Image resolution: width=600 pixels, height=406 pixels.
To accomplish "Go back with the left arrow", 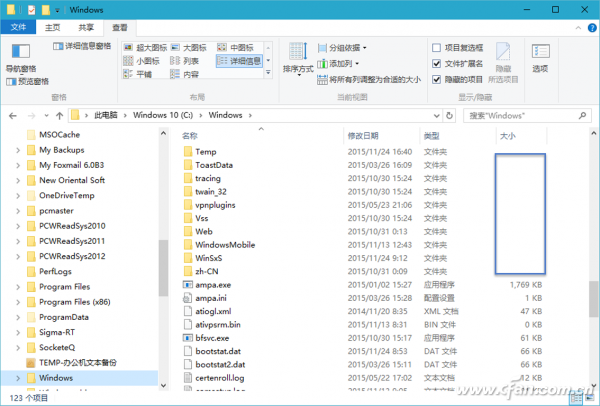I will [13, 116].
